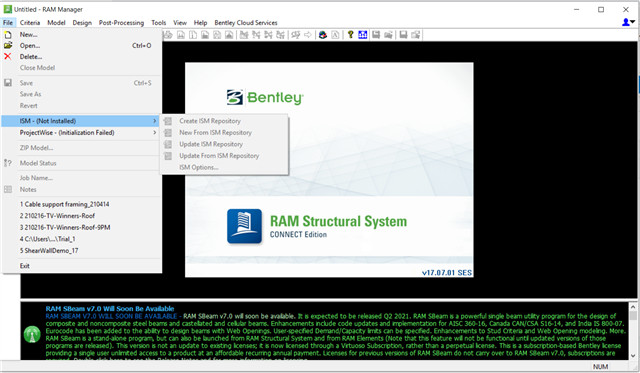Viewport: 640px width, 373px height.
Task: Click the user account icon at top right
Action: 625,22
